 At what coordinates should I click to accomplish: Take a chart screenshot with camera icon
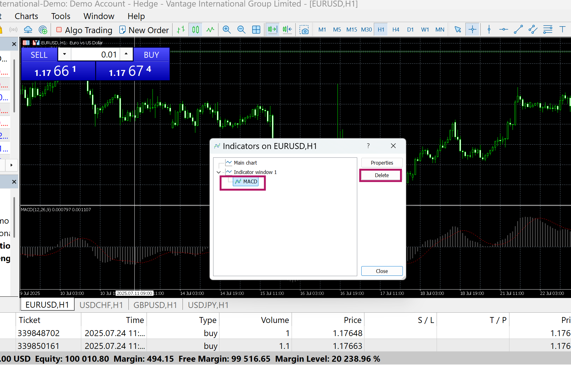point(304,30)
